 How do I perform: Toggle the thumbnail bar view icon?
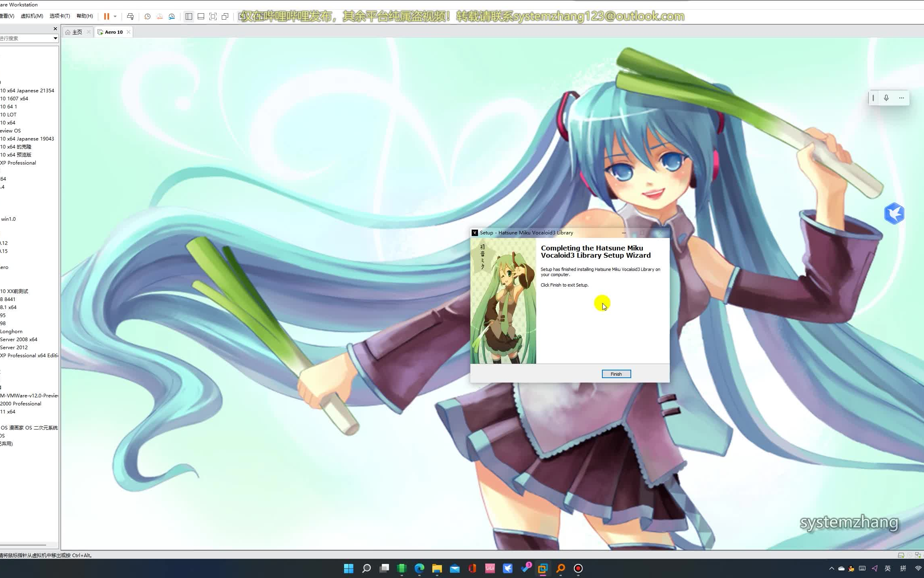pyautogui.click(x=201, y=16)
